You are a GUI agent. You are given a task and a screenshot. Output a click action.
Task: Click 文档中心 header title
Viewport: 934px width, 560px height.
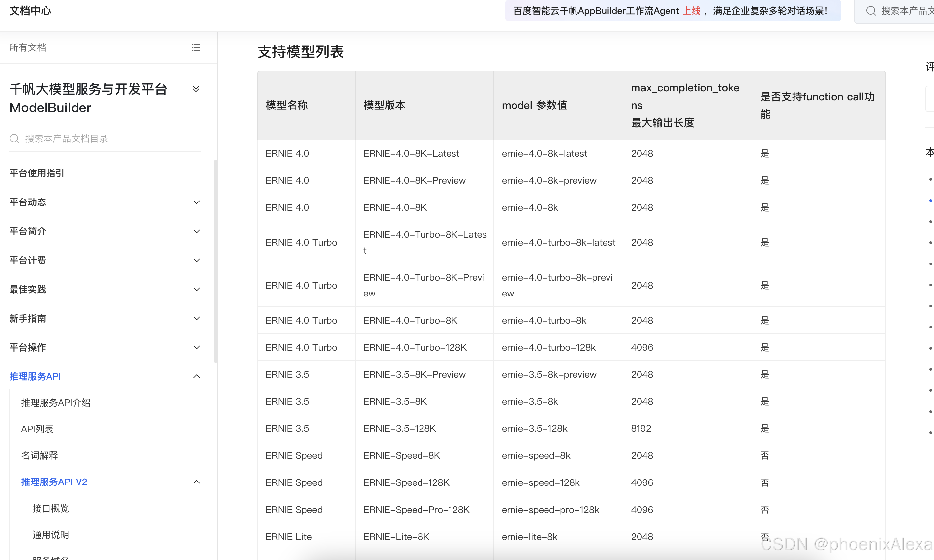[30, 11]
